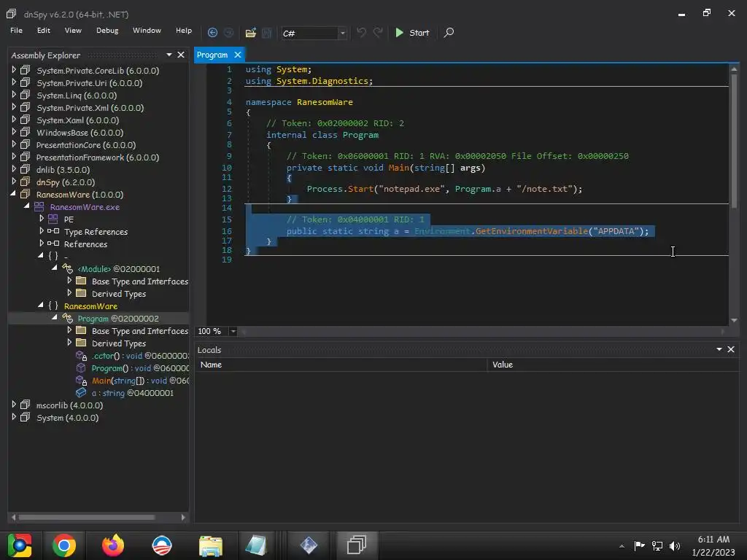Click the green Start debugging button

pos(412,33)
